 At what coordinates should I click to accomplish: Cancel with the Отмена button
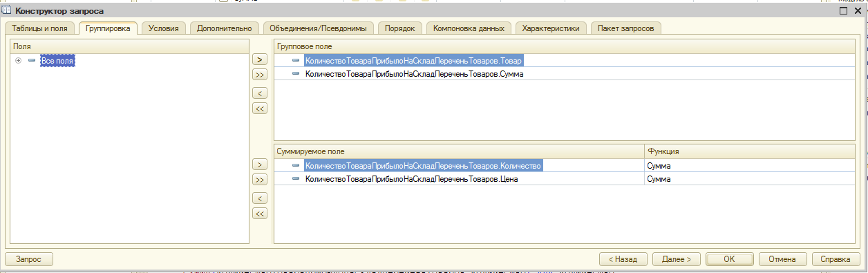click(x=782, y=259)
